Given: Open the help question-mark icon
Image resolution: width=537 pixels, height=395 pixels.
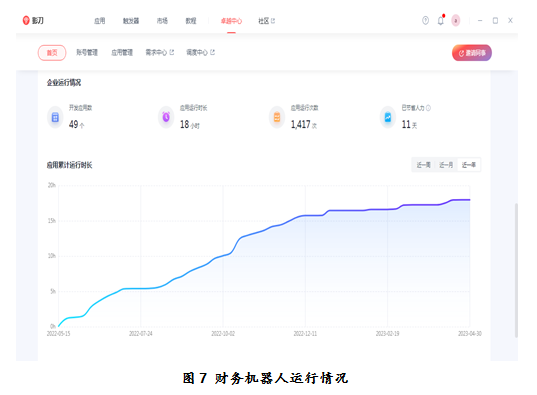Looking at the screenshot, I should (425, 21).
